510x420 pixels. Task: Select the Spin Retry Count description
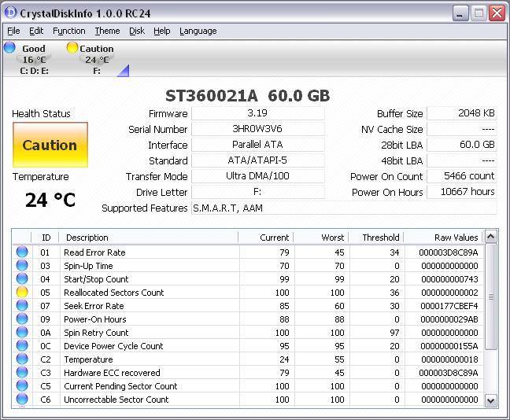coord(96,333)
